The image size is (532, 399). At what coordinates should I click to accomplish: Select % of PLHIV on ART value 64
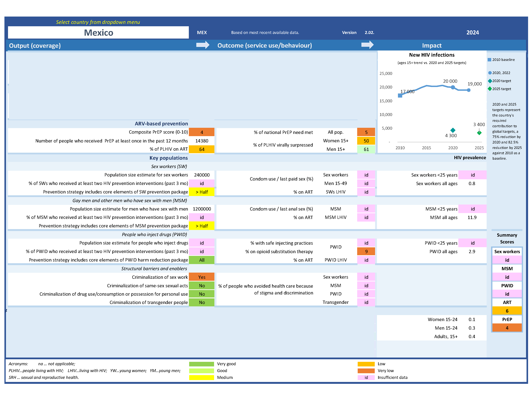tap(202, 149)
